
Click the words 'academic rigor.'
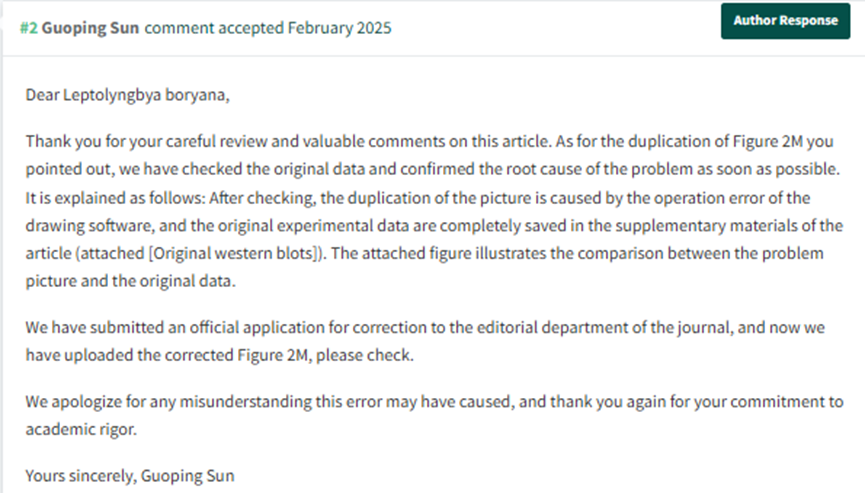(81, 429)
